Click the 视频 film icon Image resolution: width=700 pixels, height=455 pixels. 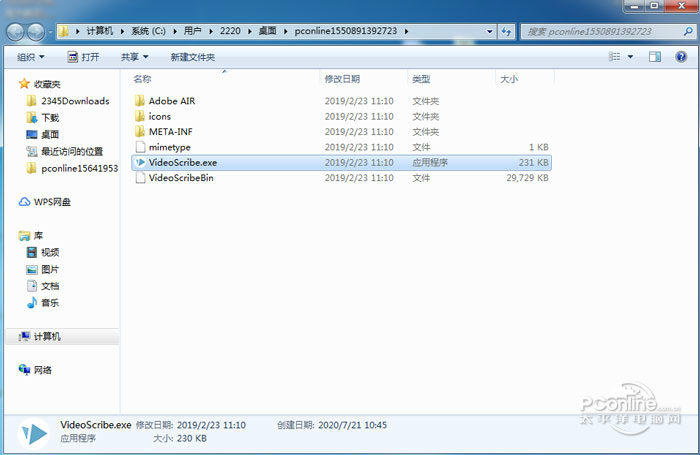[x=32, y=252]
